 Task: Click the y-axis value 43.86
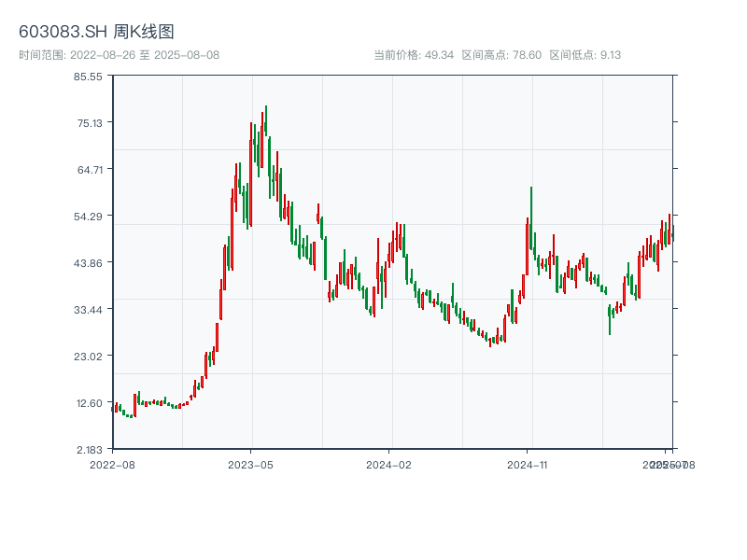click(88, 263)
